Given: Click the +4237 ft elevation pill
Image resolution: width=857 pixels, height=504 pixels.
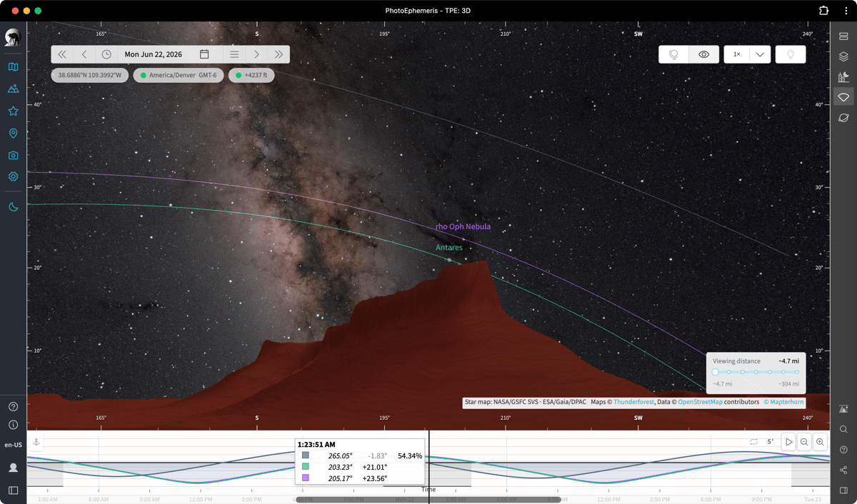Looking at the screenshot, I should click(251, 75).
